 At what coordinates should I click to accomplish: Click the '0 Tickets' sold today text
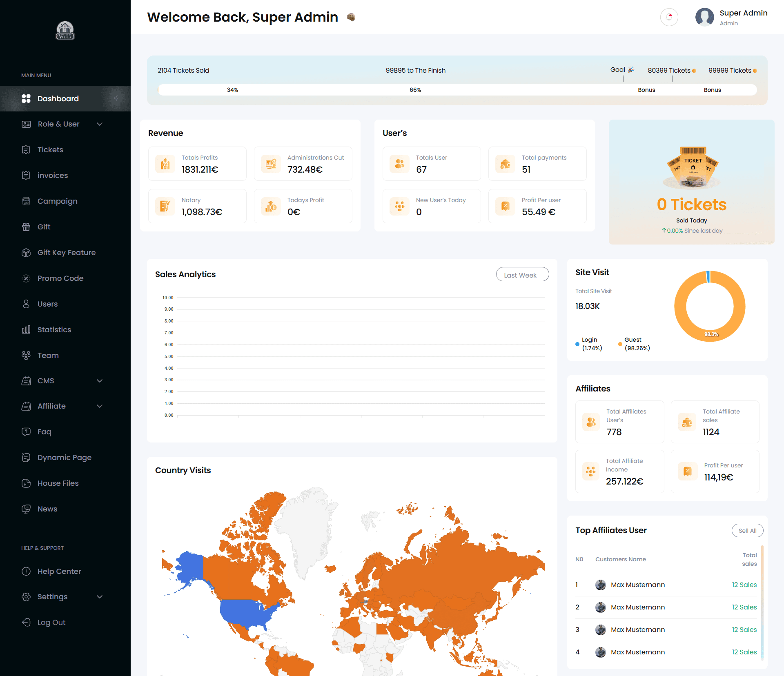click(x=692, y=205)
